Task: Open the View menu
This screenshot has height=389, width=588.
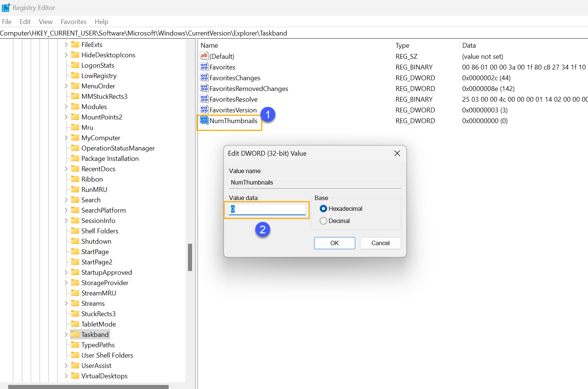Action: pos(46,22)
